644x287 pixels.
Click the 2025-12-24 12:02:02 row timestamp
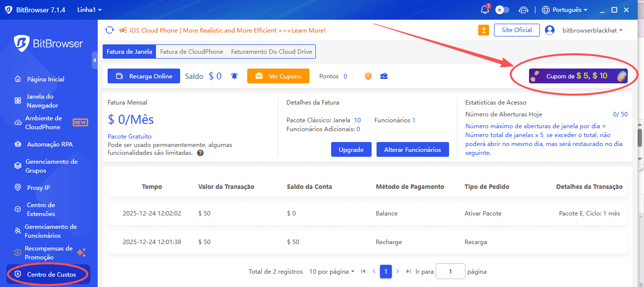(152, 214)
